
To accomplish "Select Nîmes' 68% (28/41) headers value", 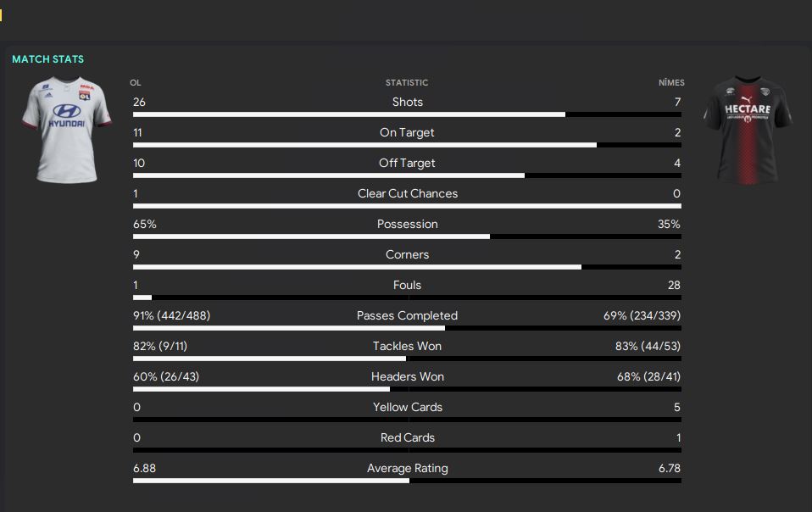I will point(648,376).
